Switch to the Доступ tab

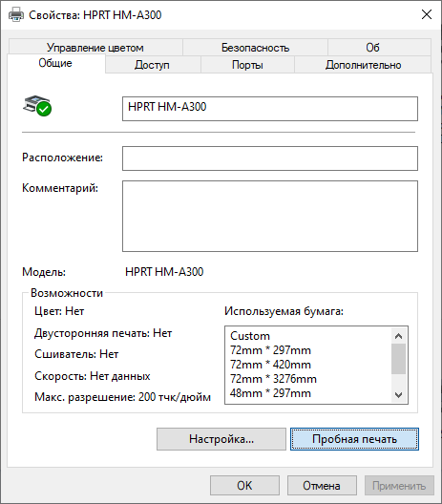[x=153, y=65]
